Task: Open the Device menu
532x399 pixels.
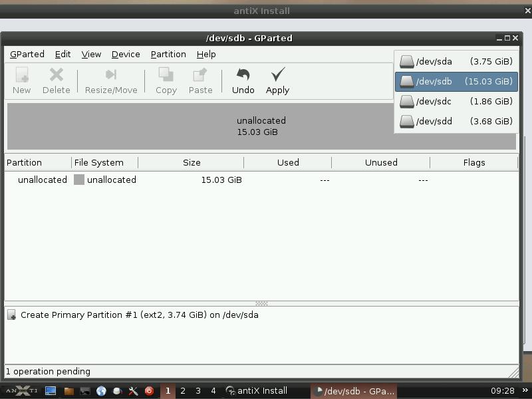Action: [126, 55]
